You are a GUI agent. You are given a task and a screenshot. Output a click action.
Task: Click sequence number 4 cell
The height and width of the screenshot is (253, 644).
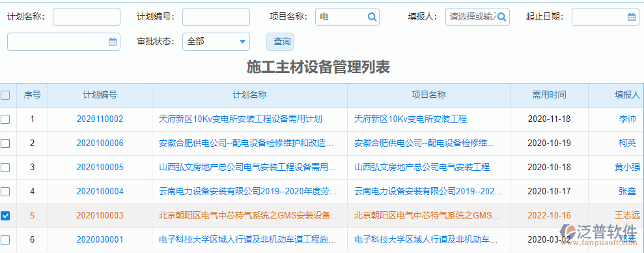[32, 191]
